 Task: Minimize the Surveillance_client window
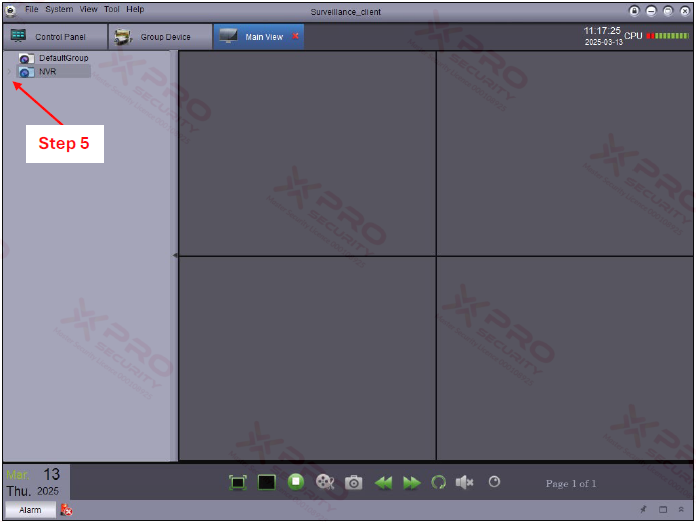pyautogui.click(x=651, y=11)
